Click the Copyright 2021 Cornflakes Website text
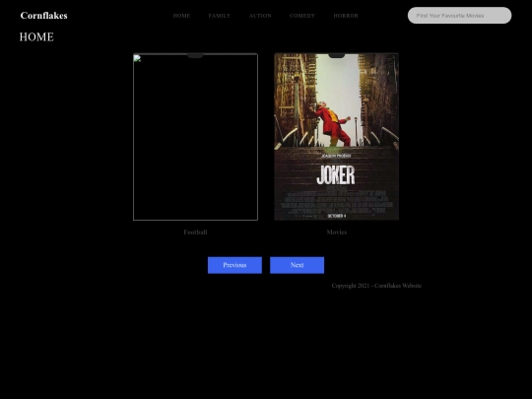Image resolution: width=532 pixels, height=399 pixels. [376, 286]
